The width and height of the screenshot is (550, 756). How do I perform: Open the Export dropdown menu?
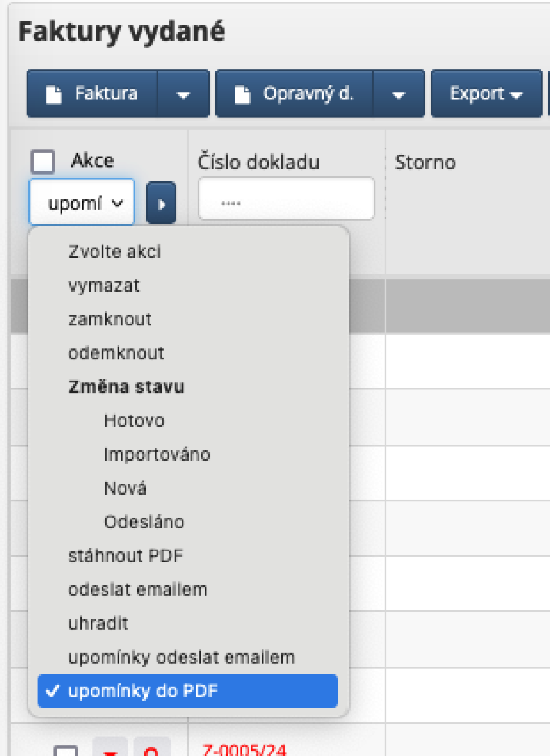click(x=486, y=94)
